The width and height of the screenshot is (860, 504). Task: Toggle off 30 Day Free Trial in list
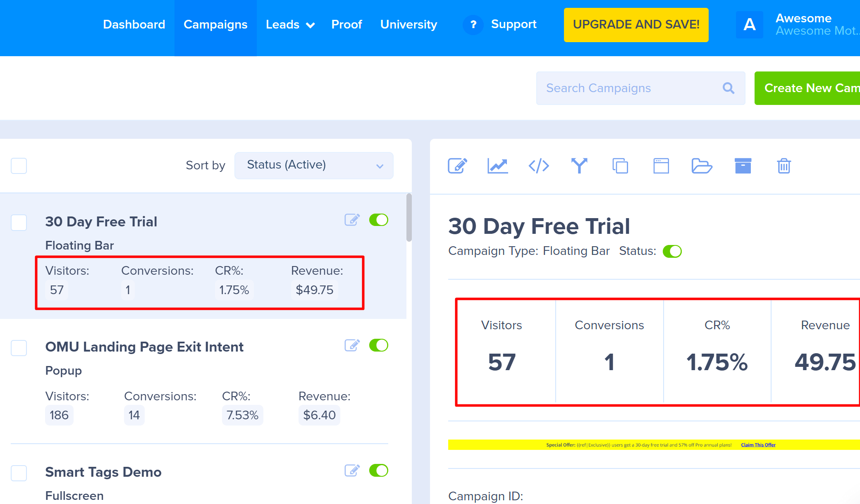tap(379, 220)
